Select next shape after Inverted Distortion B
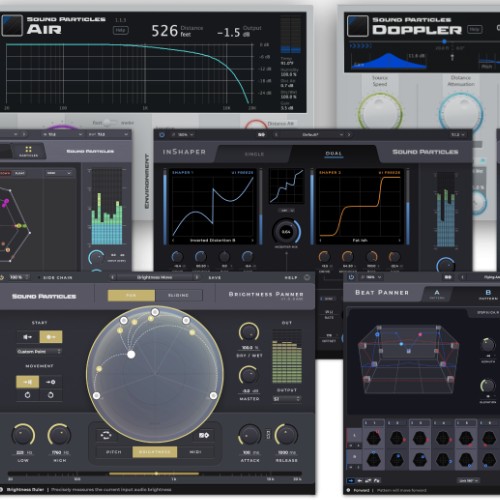This screenshot has height=500, width=500. 252,240
